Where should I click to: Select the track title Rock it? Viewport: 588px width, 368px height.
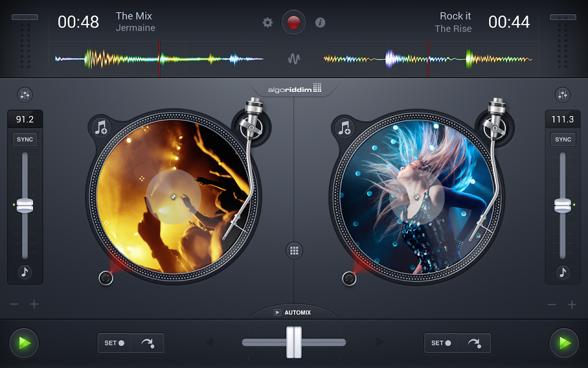coord(455,16)
